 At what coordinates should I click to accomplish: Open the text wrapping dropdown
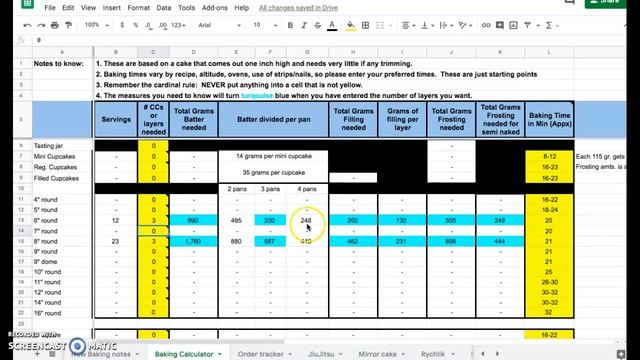click(447, 25)
